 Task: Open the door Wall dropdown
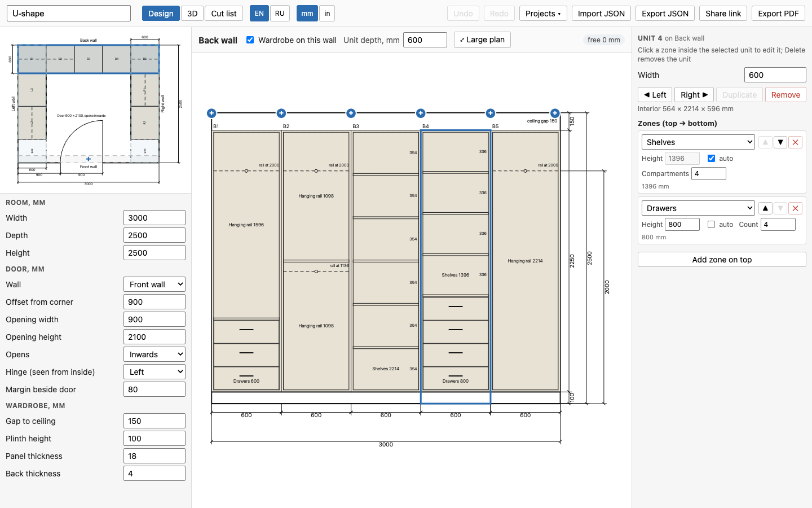click(155, 284)
